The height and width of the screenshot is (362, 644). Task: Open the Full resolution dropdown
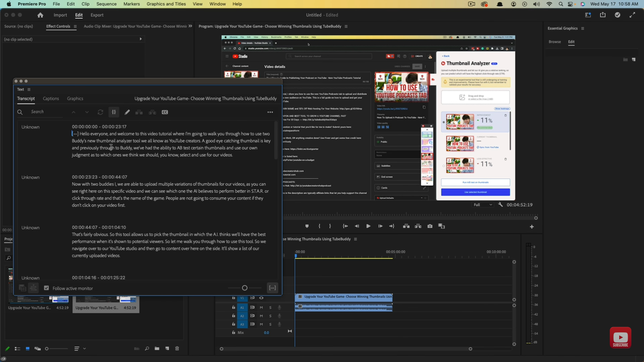coord(483,205)
